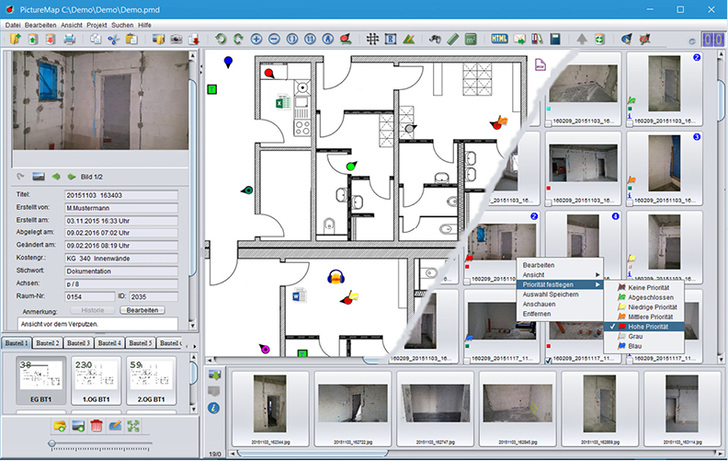Click the thumbnail size slider
Viewport: 728px width, 461px height.
click(52, 443)
